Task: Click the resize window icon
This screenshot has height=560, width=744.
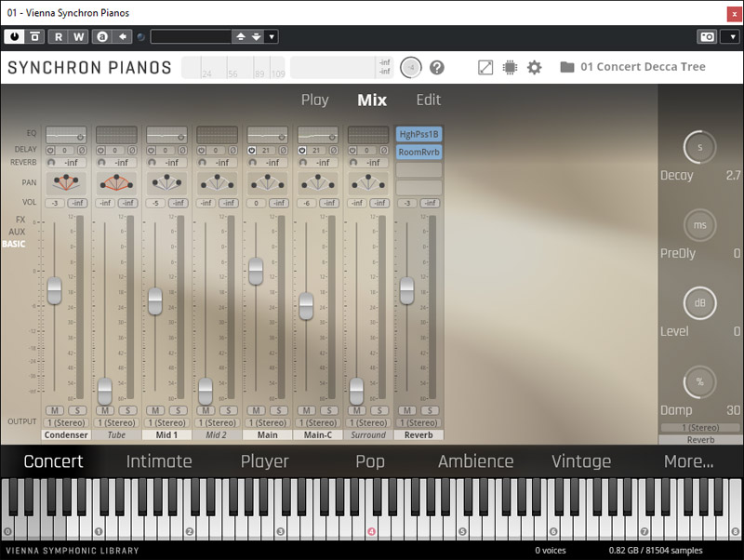Action: [x=485, y=67]
